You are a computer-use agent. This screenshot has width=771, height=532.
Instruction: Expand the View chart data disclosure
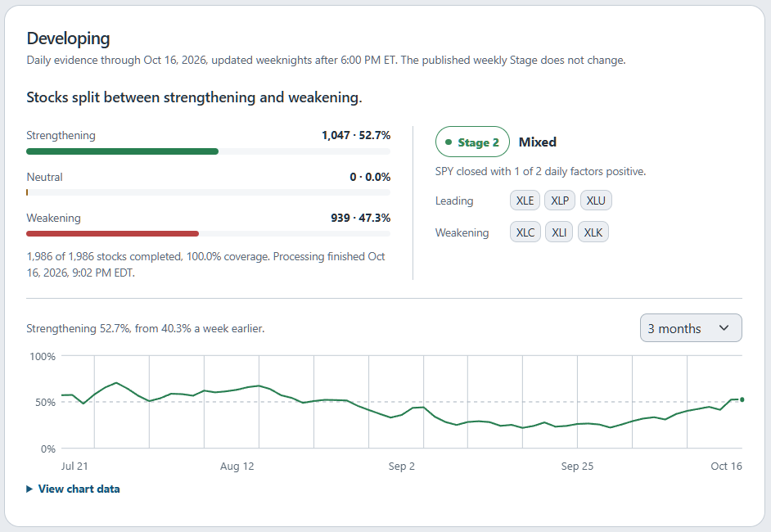pyautogui.click(x=73, y=489)
